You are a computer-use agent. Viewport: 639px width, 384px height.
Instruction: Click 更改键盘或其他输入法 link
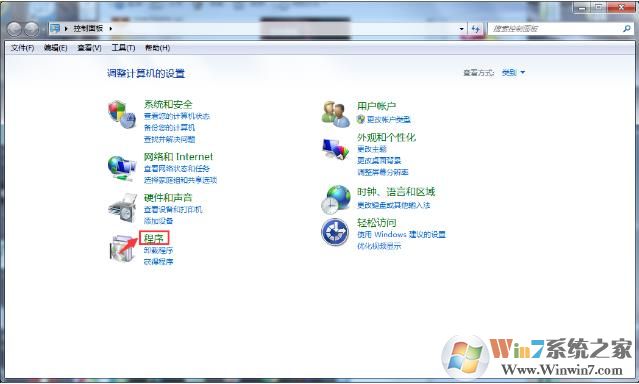pyautogui.click(x=394, y=205)
